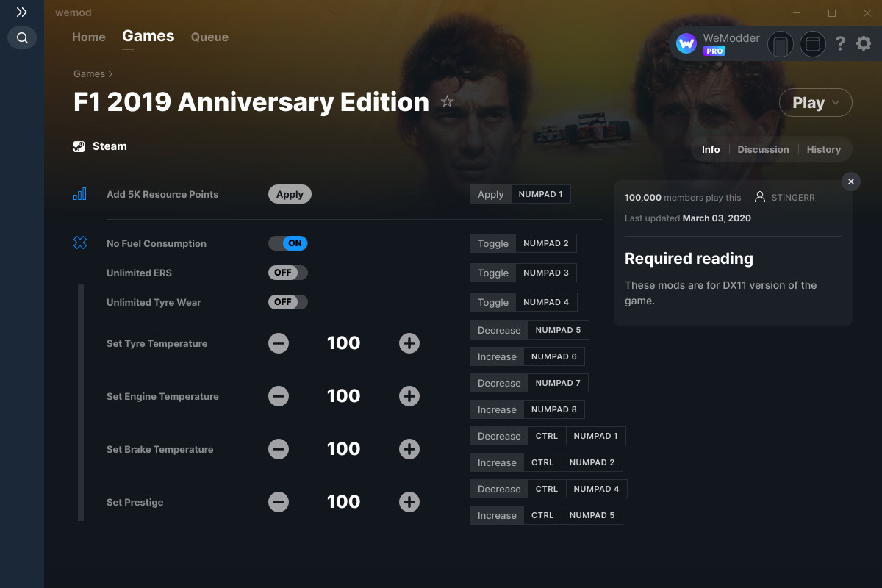The image size is (882, 588).
Task: Click the Steam platform icon
Action: pyautogui.click(x=79, y=146)
